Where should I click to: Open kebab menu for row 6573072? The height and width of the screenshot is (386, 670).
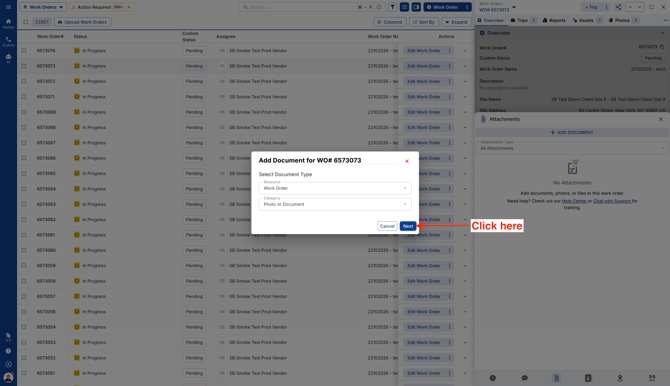pos(450,82)
